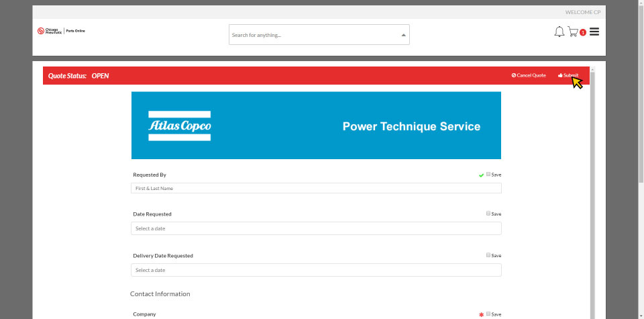Open the shopping cart icon

click(573, 32)
